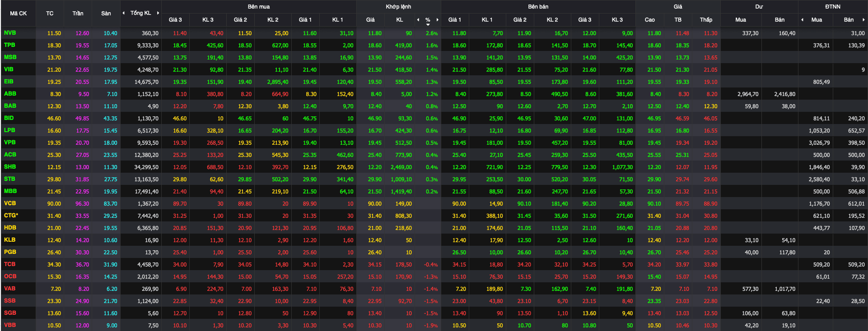Open the BID stock ticker
The image size is (868, 331).
[9, 118]
